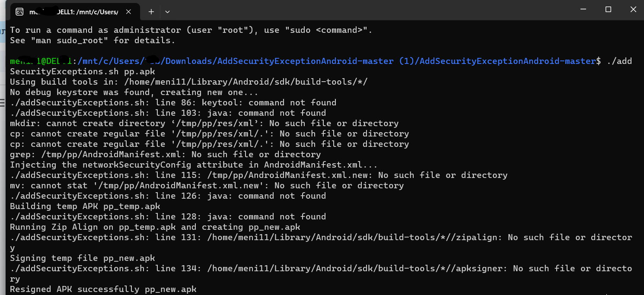
Task: Click the empty title bar drag area
Action: (x=367, y=10)
